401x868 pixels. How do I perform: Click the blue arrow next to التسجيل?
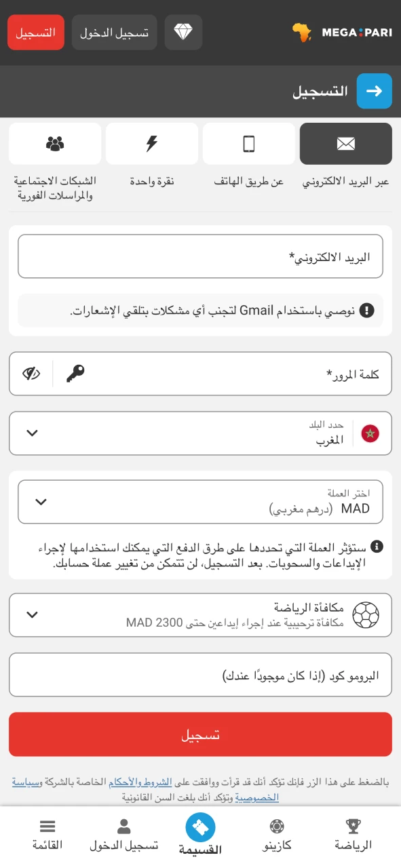click(x=374, y=91)
